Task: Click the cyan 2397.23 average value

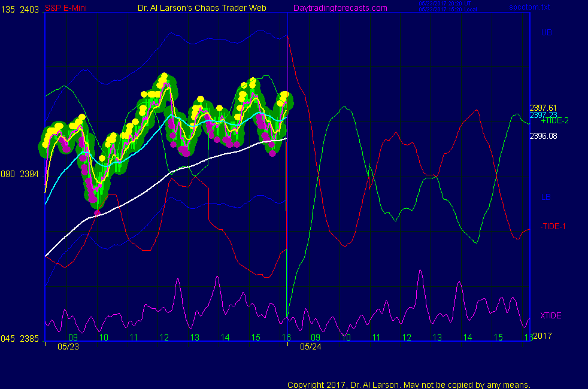Action: point(543,115)
